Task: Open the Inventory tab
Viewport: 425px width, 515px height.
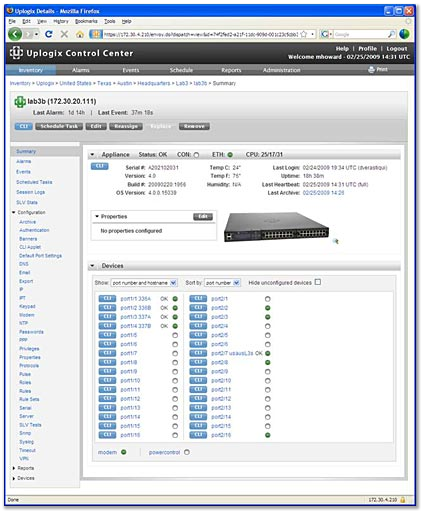Action: tap(31, 70)
